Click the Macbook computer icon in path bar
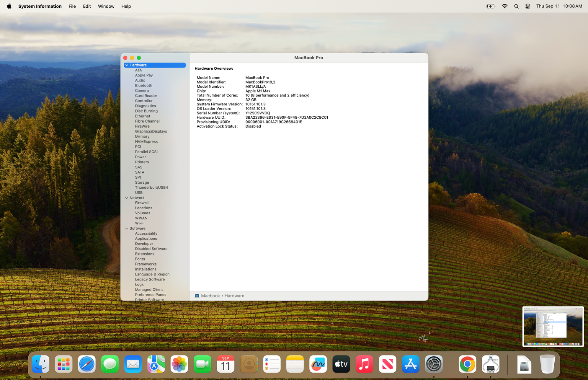This screenshot has height=380, width=588. click(x=197, y=296)
